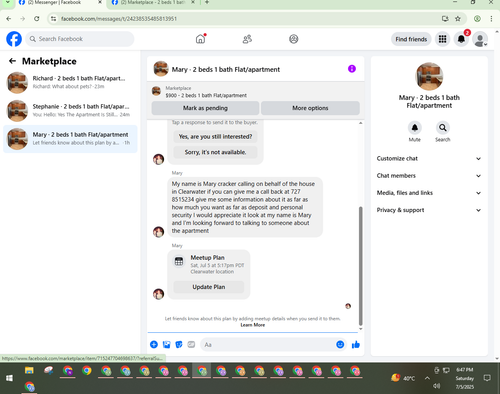The height and width of the screenshot is (394, 500).
Task: Open the emoji picker smiley icon
Action: pos(340,344)
